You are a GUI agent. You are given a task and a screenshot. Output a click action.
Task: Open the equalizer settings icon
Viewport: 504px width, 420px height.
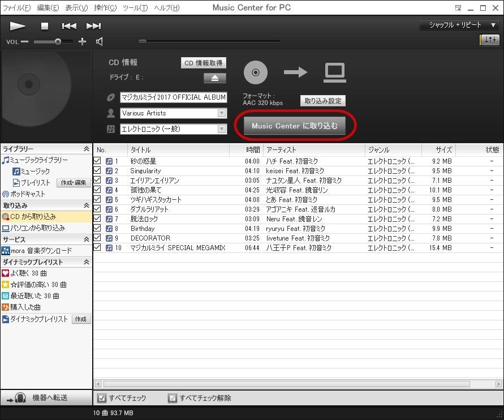pyautogui.click(x=489, y=40)
